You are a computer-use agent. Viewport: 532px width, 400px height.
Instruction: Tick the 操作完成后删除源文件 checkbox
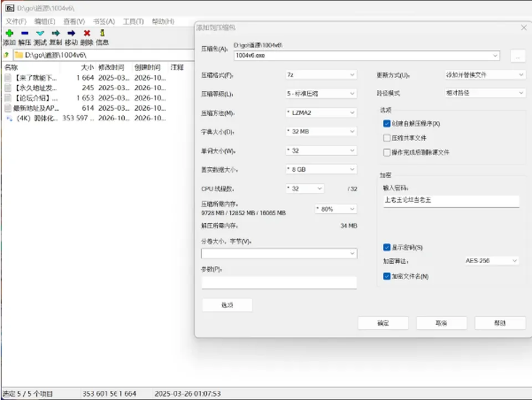click(x=387, y=152)
